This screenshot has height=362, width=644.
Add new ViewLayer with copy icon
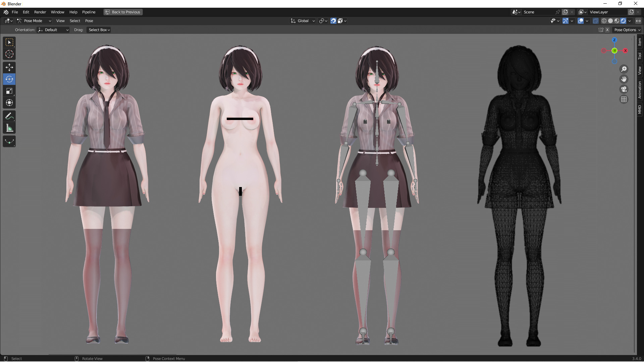click(x=631, y=12)
